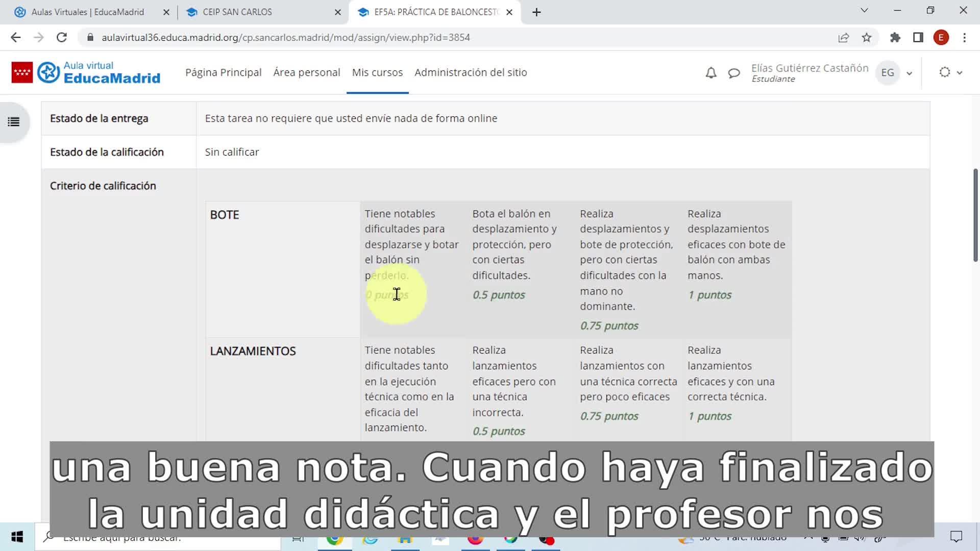Open Administración del sitio link
Viewport: 980px width, 551px height.
point(470,72)
